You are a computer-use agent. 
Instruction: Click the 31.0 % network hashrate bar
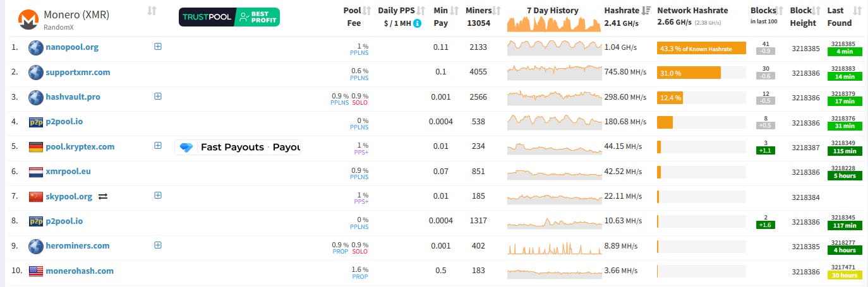(689, 73)
